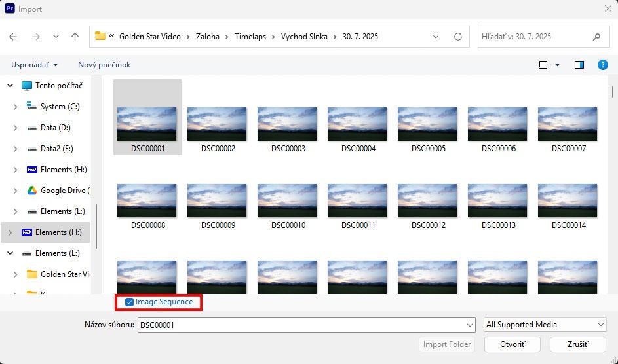Open the All Supported Media dropdown
The height and width of the screenshot is (364, 618).
pyautogui.click(x=545, y=325)
